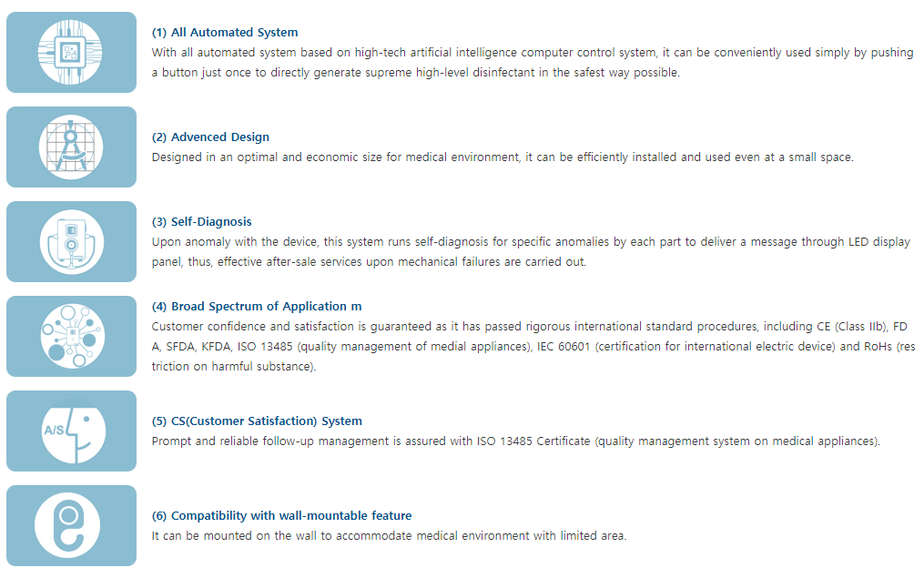Click "(4) Broad Spectrum of Application" heading

tap(256, 307)
